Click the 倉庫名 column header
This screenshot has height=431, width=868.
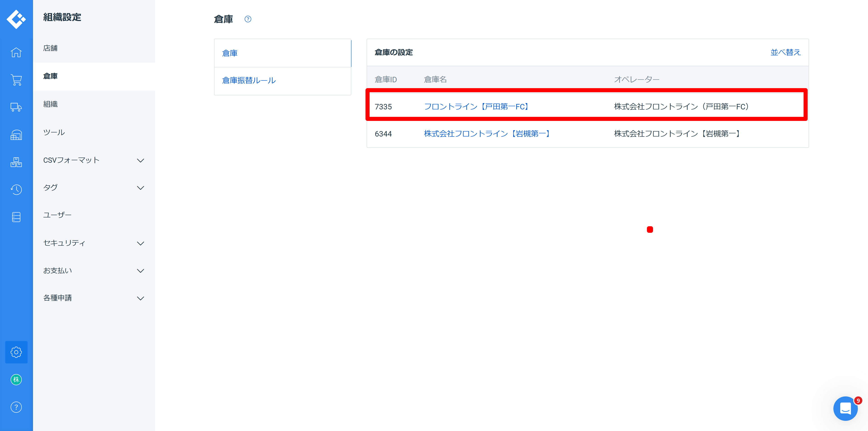[435, 80]
